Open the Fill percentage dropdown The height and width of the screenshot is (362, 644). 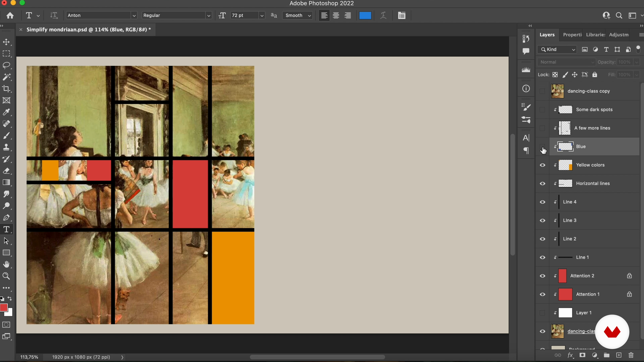636,75
